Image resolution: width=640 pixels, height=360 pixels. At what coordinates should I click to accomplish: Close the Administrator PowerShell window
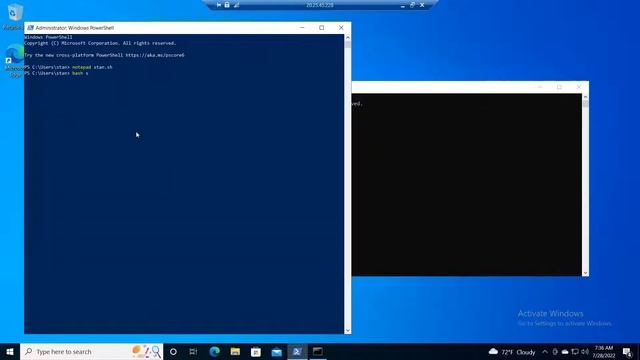[341, 28]
